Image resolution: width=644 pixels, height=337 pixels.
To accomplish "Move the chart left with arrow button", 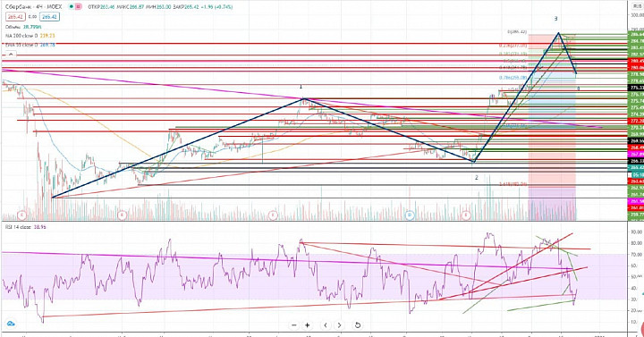I will click(x=326, y=325).
